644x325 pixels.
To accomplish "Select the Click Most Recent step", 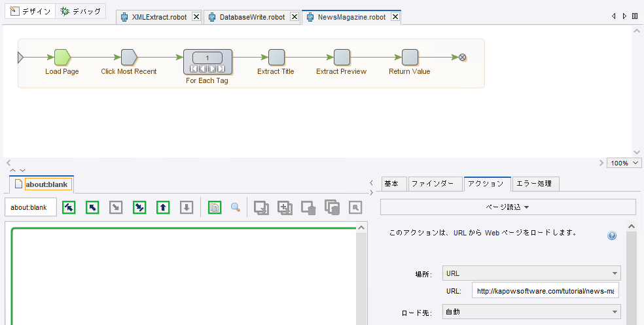I will pos(129,58).
